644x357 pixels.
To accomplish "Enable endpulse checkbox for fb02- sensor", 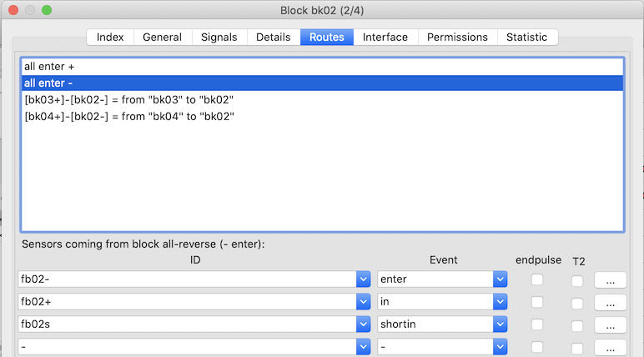I will pyautogui.click(x=537, y=279).
